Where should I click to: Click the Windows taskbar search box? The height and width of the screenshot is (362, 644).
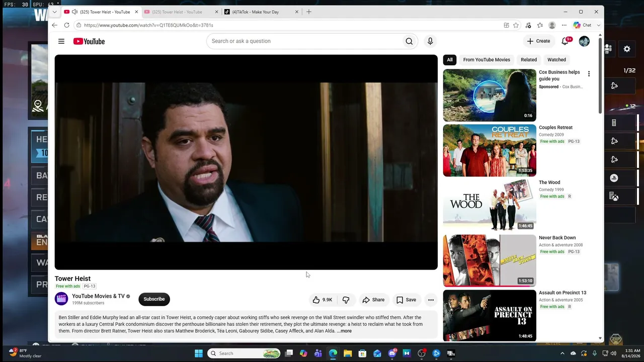[244, 353]
